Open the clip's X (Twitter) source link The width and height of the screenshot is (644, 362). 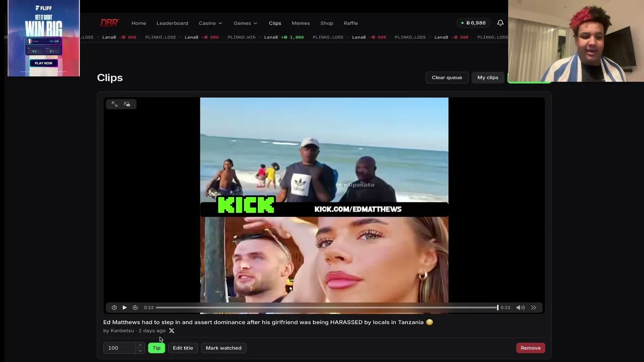tap(172, 331)
